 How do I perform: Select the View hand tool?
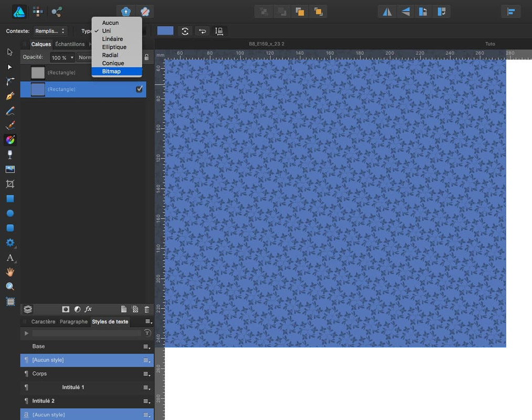10,272
